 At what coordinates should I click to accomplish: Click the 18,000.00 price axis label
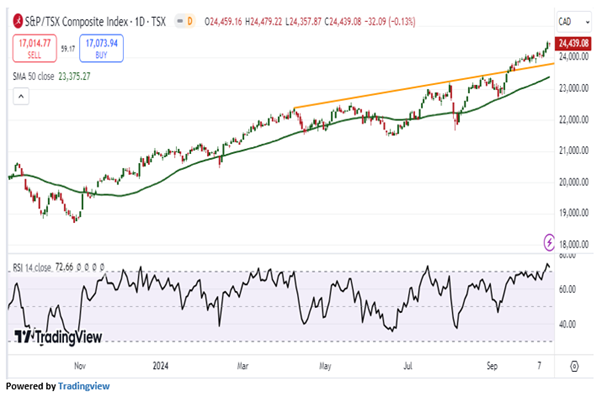tap(574, 244)
